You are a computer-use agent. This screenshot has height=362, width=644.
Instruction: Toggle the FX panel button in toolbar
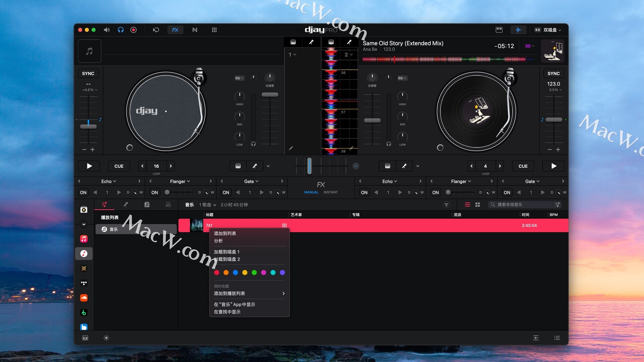(x=175, y=30)
